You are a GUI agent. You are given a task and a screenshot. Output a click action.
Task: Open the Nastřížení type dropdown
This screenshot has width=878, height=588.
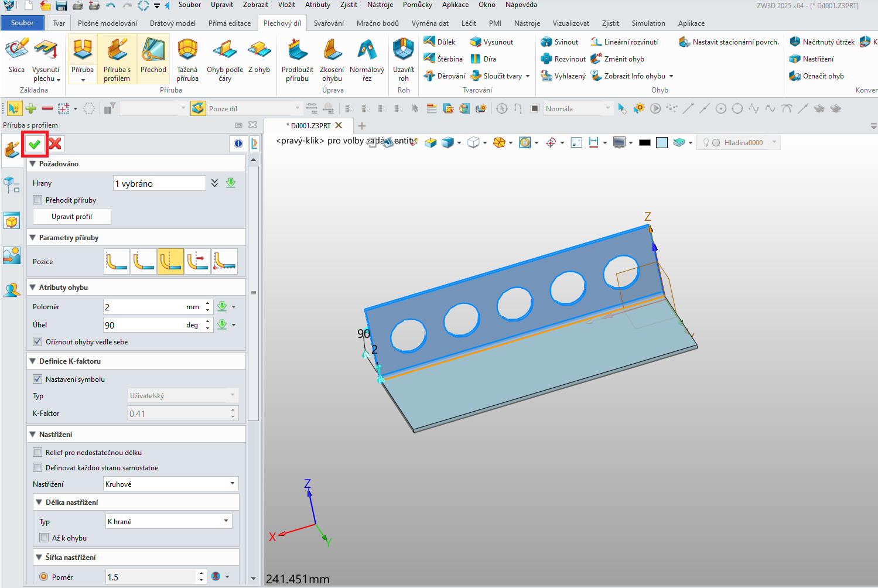(170, 484)
